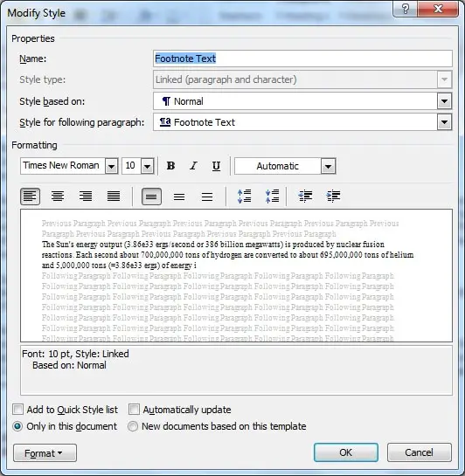Increase paragraph spacing icon
This screenshot has width=465, height=476.
pyautogui.click(x=244, y=197)
